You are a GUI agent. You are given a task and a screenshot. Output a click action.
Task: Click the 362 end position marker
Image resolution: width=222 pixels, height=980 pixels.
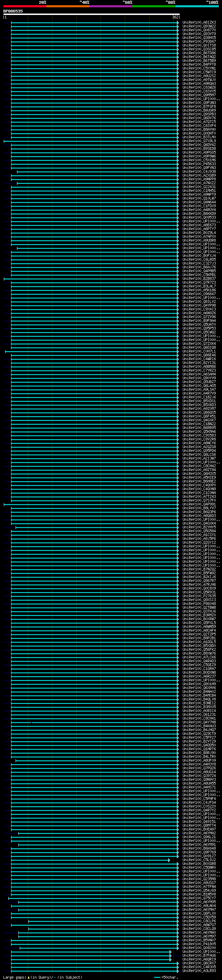click(x=175, y=17)
